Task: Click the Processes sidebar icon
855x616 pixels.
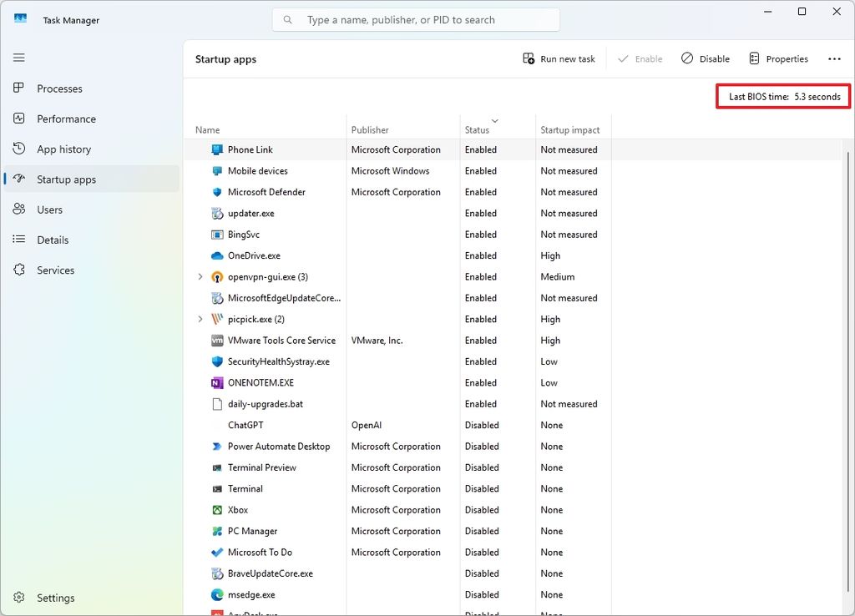Action: (x=19, y=88)
